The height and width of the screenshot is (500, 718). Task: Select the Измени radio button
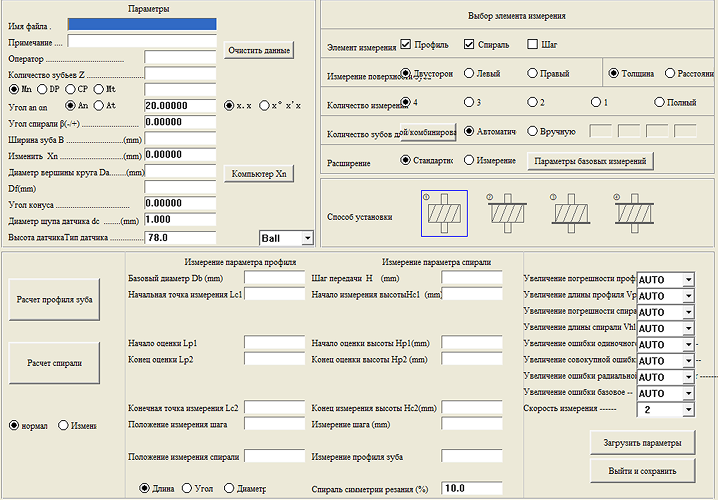[x=63, y=425]
